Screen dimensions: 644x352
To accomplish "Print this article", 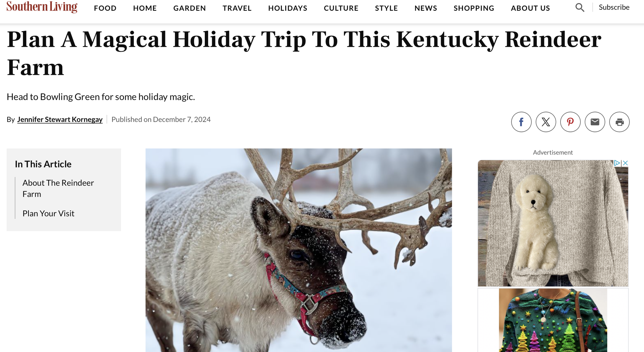I will point(619,122).
